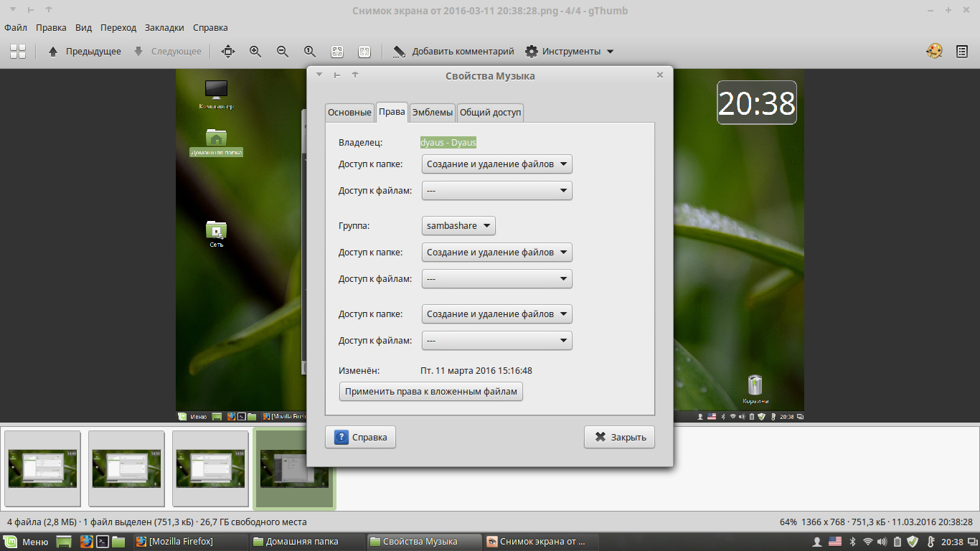
Task: Zoom in with the magnifier plus icon
Action: (255, 52)
